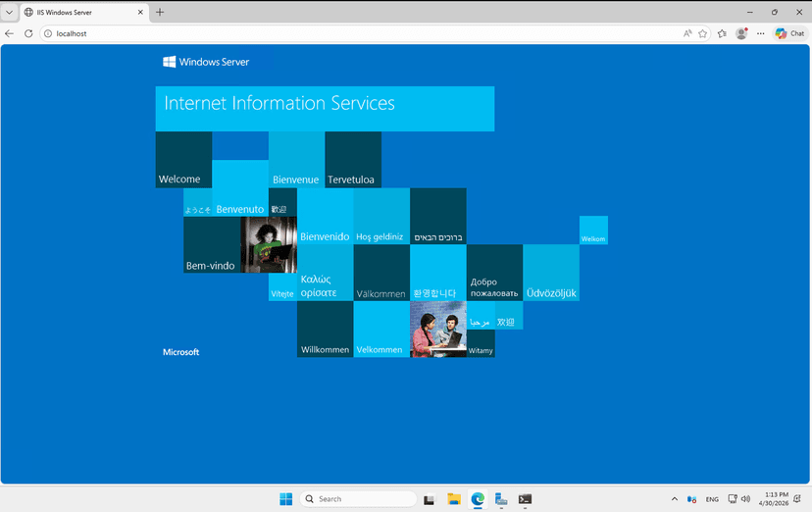Click the photo of two people at laptop
Image resolution: width=812 pixels, height=512 pixels.
pyautogui.click(x=438, y=330)
